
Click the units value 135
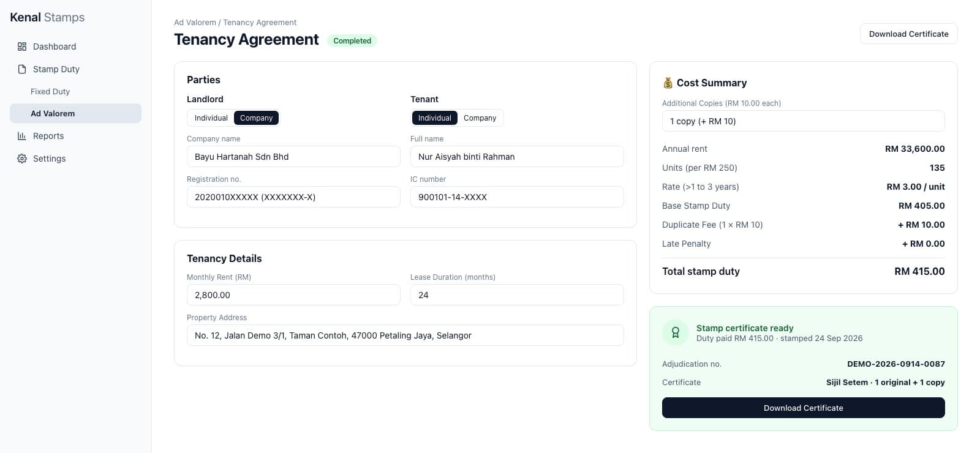[x=937, y=168]
